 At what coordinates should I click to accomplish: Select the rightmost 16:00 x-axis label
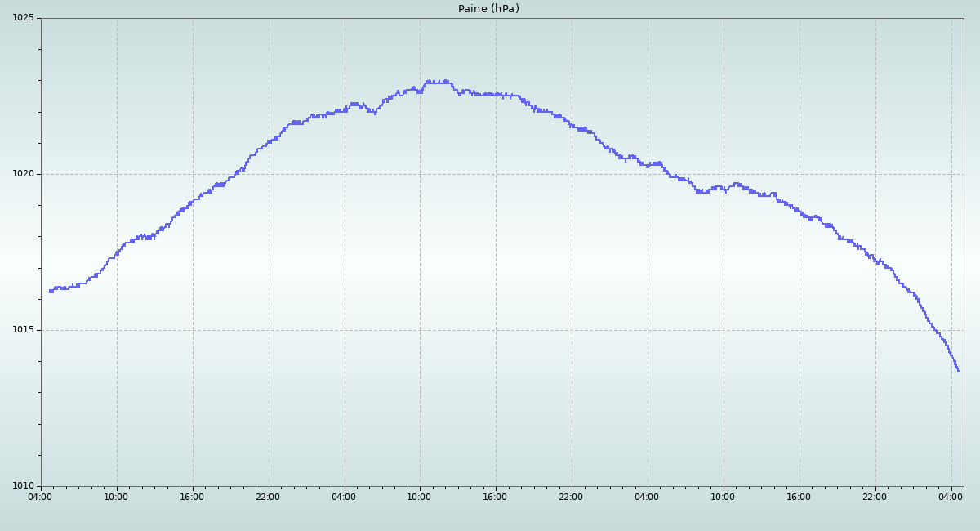point(799,496)
